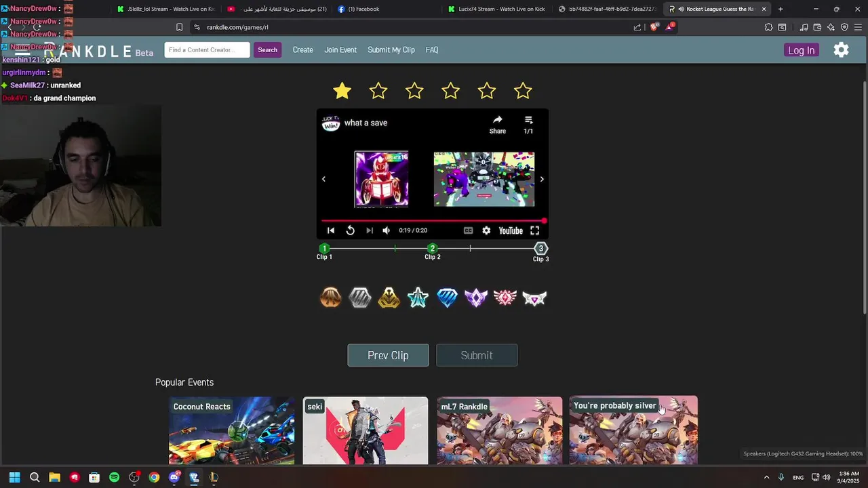Open Rankdle settings gear
Screen dimensions: 868x488
[841, 49]
